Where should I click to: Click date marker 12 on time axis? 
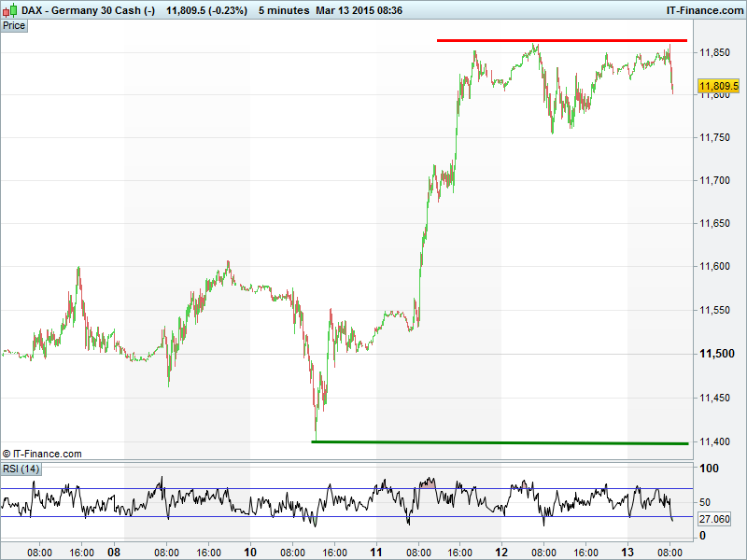[x=501, y=551]
